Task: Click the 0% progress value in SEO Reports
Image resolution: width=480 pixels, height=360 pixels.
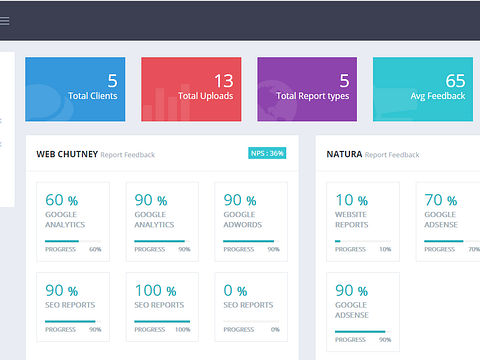Action: (275, 330)
